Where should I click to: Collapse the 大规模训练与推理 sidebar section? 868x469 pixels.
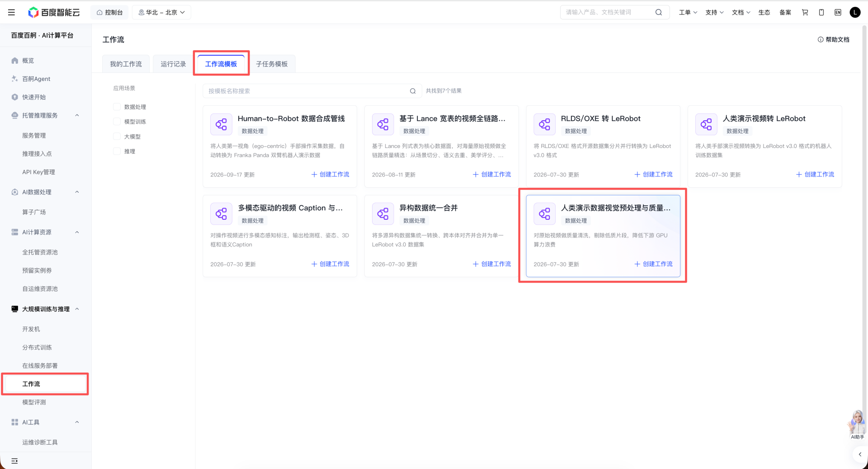pos(77,309)
